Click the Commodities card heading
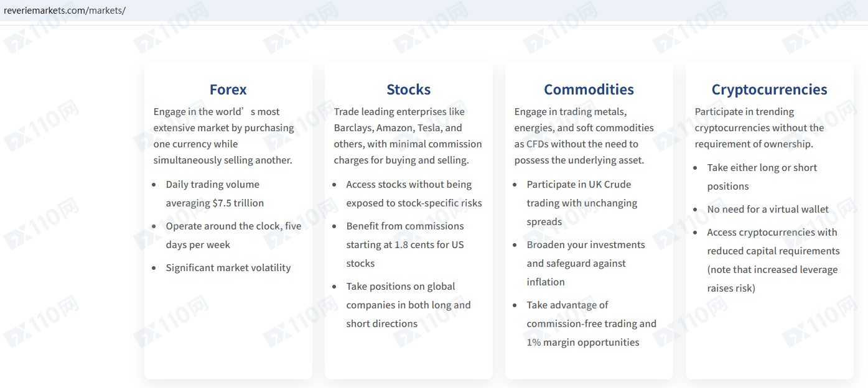Viewport: 868px width, 388px height. [x=589, y=90]
